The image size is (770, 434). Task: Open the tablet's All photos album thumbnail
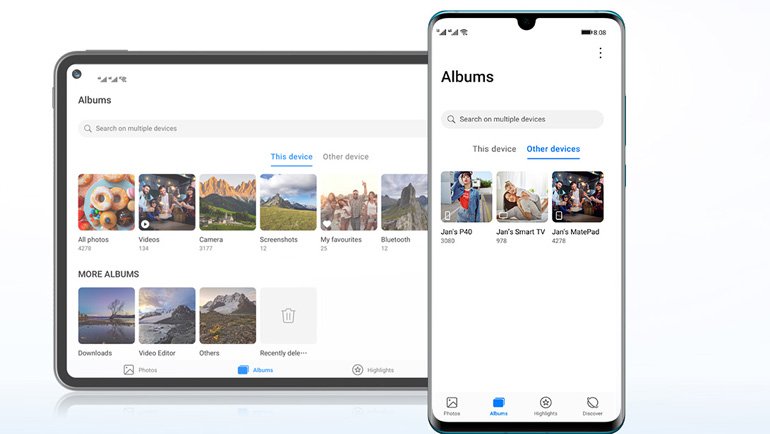click(x=106, y=202)
